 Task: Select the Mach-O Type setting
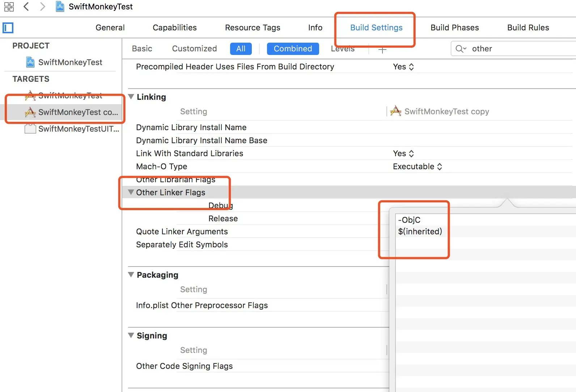tap(161, 166)
